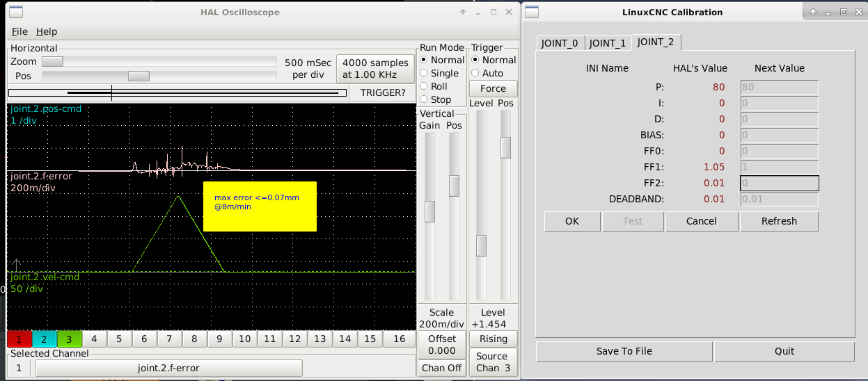Viewport: 868px width, 381px height.
Task: Click the Quit button
Action: [x=784, y=351]
